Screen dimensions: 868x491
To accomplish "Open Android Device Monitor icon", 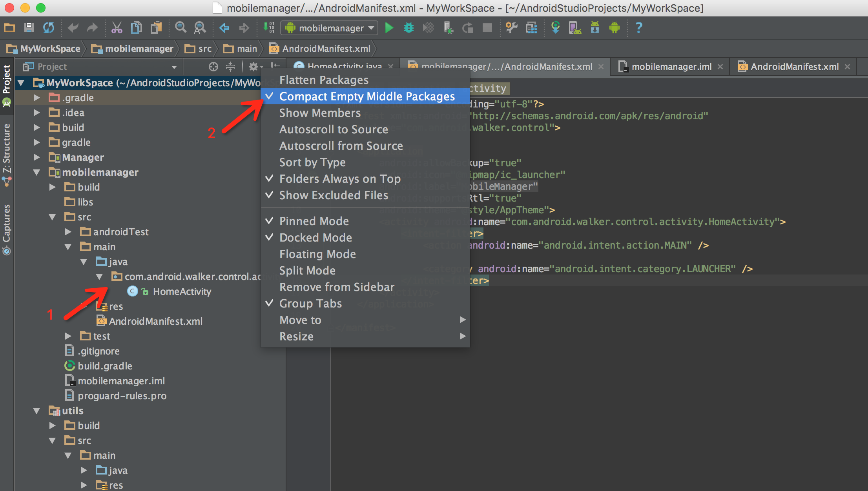I will pyautogui.click(x=615, y=28).
